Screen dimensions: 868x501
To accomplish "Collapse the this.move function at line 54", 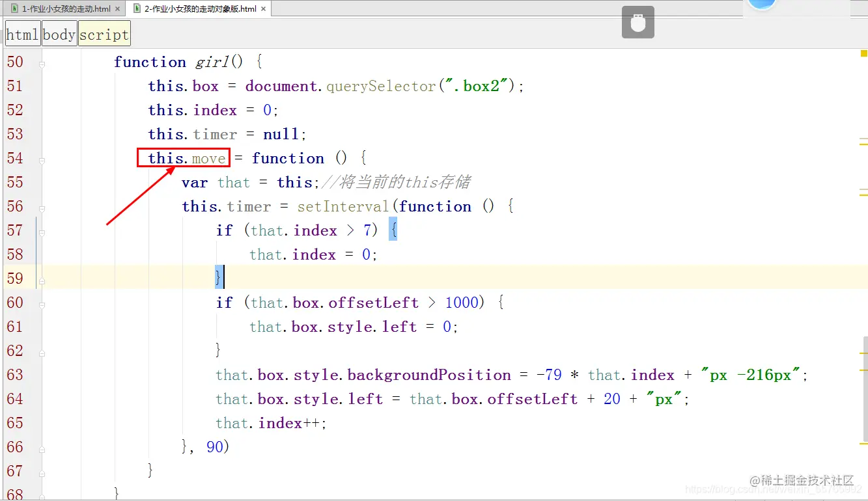I will tap(42, 160).
